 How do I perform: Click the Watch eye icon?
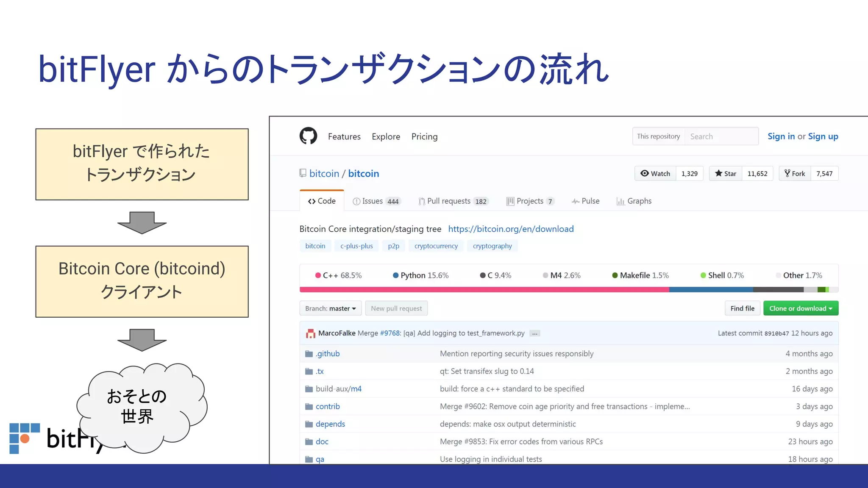(644, 173)
